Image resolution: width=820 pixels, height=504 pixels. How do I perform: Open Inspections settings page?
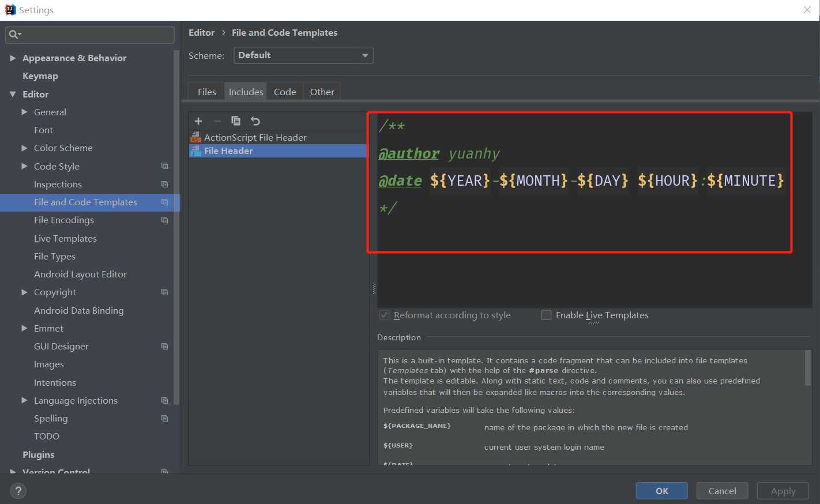point(58,185)
